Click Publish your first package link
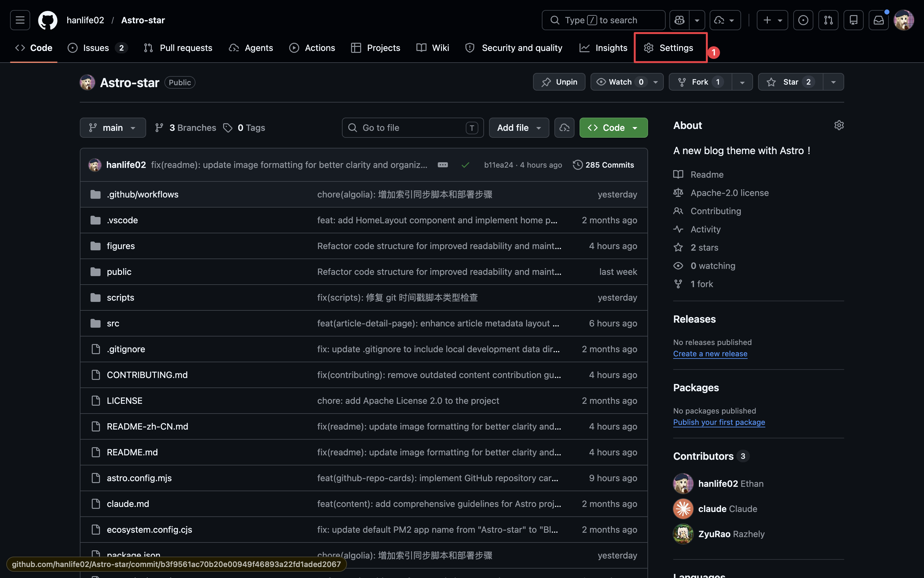Image resolution: width=924 pixels, height=578 pixels. click(719, 422)
